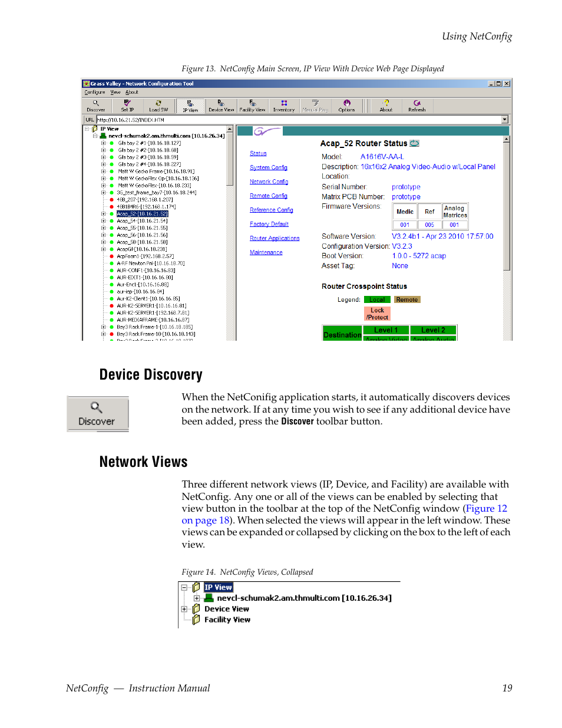This screenshot has width=562, height=728.
Task: Open the About menu in menu bar
Action: (131, 92)
